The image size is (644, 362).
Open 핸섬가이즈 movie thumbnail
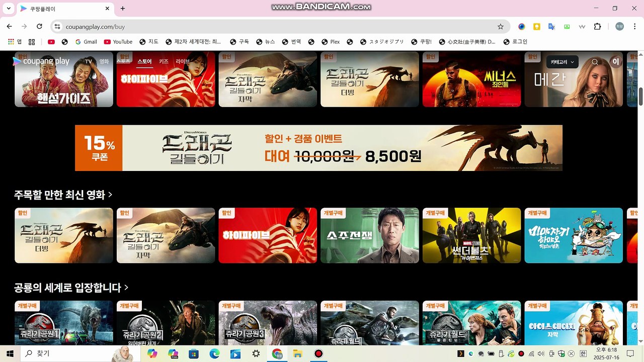(64, 79)
